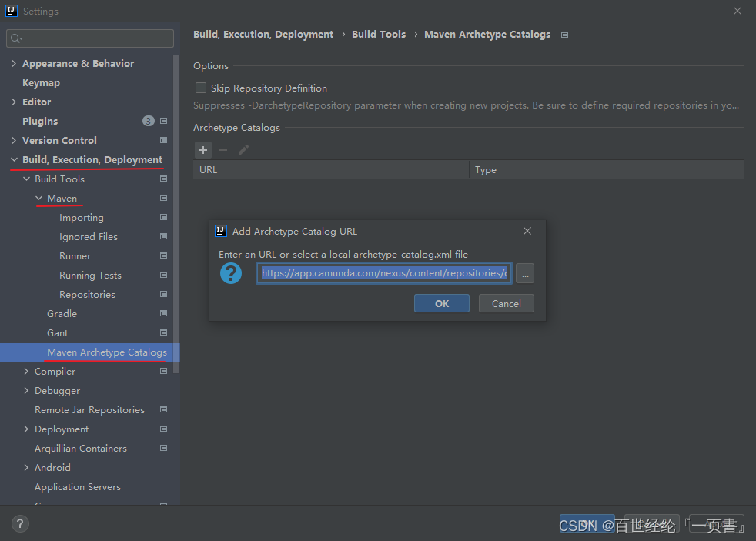The height and width of the screenshot is (541, 756).
Task: Expand Appearance & Behavior section
Action: pyautogui.click(x=14, y=64)
